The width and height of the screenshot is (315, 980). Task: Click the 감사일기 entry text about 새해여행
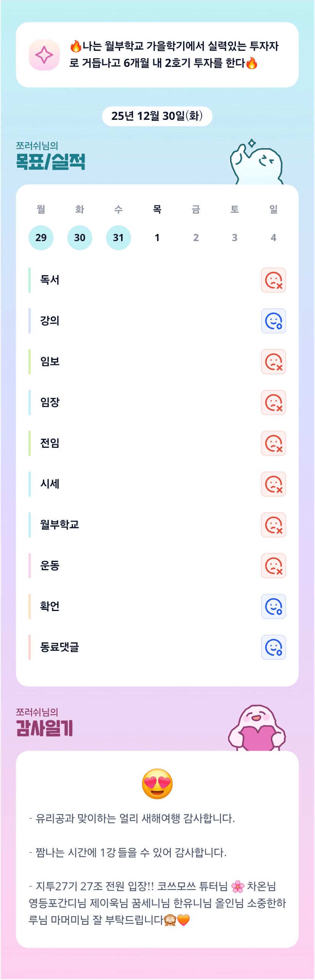pyautogui.click(x=132, y=818)
